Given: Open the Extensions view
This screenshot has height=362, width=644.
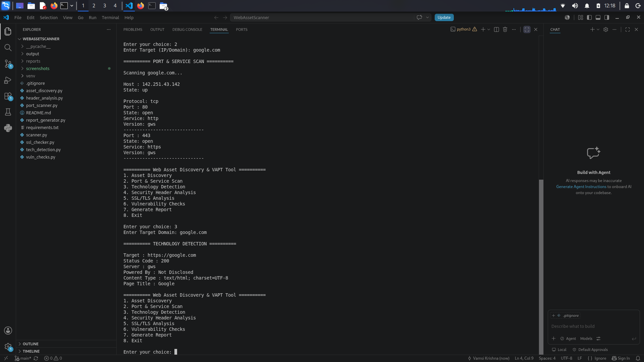Looking at the screenshot, I should point(8,96).
